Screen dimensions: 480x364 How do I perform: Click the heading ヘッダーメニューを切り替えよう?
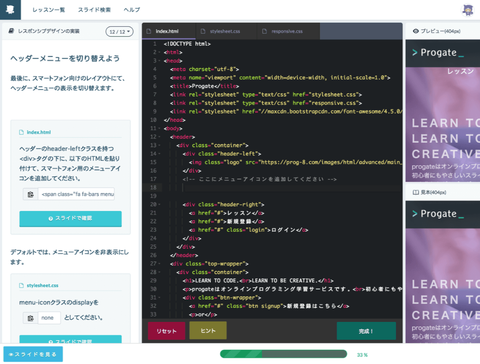[65, 58]
